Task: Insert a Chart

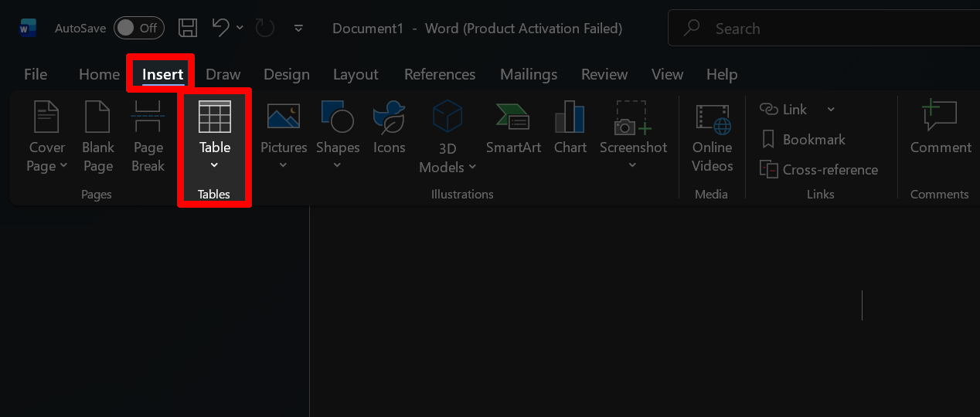Action: click(x=570, y=128)
